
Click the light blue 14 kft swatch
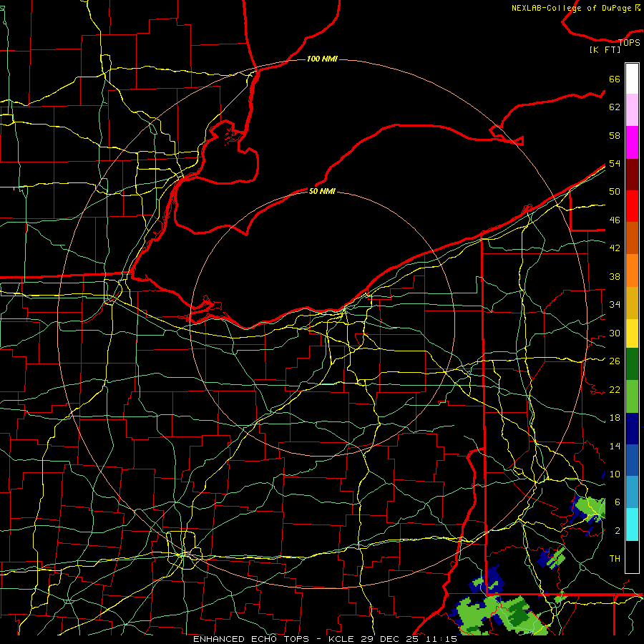[632, 492]
